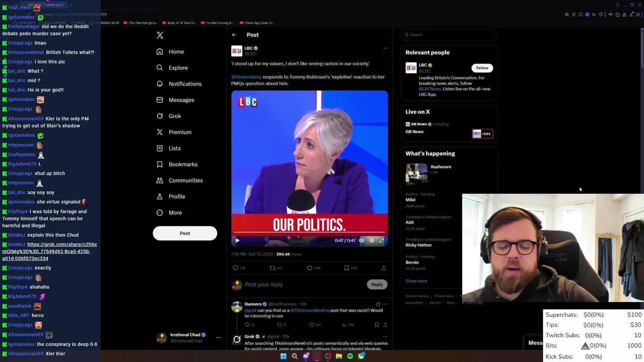This screenshot has height=362, width=644.
Task: Click the repost icon showing 377
Action: (272, 268)
